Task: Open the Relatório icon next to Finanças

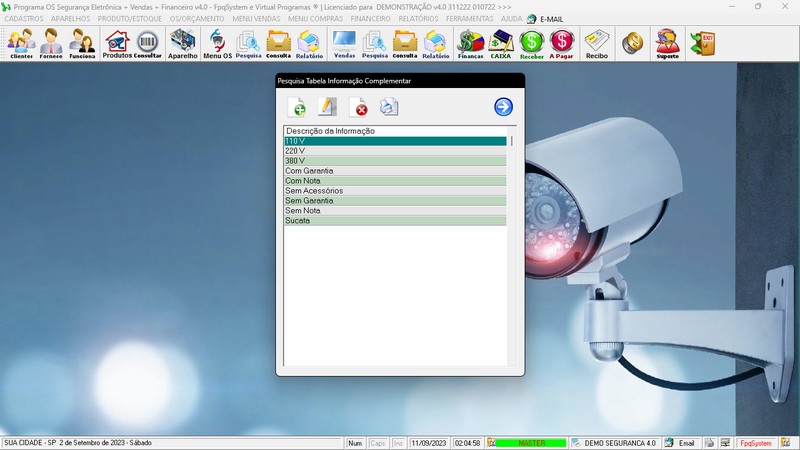Action: point(436,44)
